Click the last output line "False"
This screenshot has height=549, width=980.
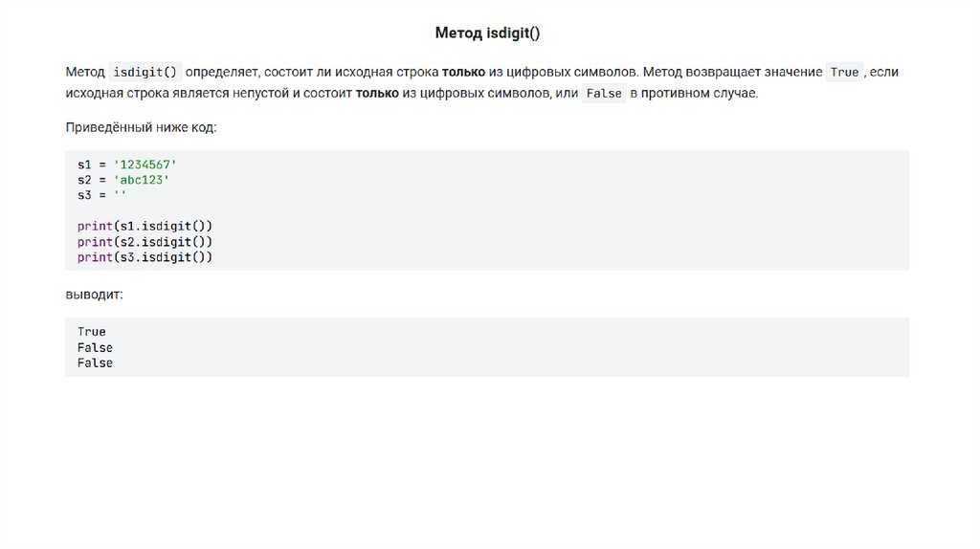pos(95,362)
